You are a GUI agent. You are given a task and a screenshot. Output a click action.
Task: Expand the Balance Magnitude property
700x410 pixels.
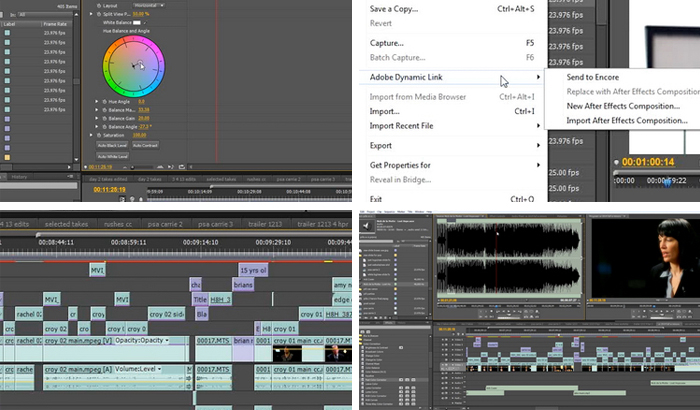(x=97, y=110)
